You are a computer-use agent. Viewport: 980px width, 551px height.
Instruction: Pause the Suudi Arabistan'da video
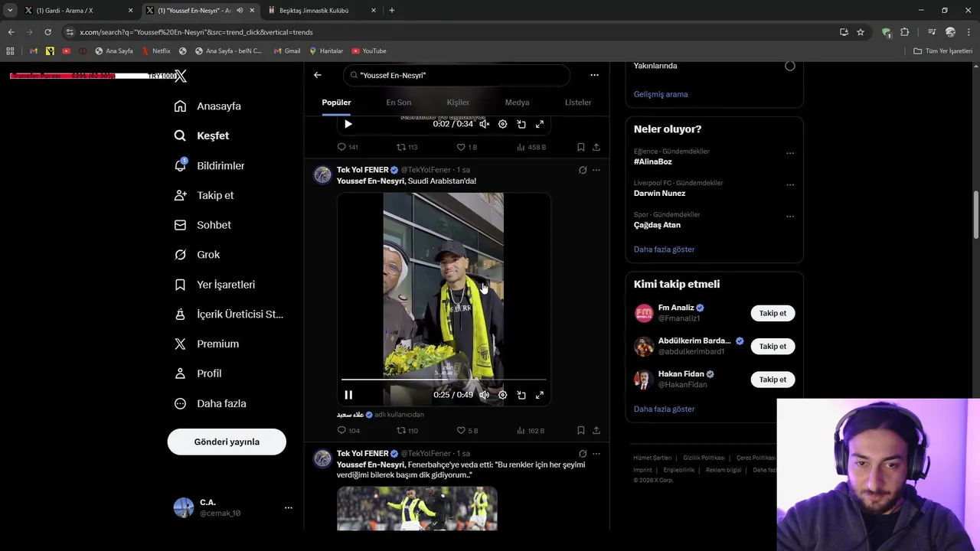coord(348,395)
